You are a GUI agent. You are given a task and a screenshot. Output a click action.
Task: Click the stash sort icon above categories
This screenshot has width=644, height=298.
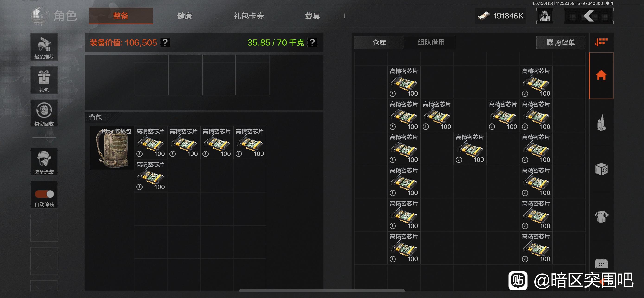(x=601, y=42)
